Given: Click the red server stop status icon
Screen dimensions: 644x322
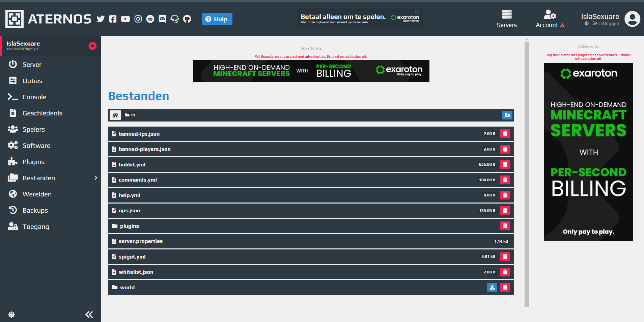Looking at the screenshot, I should [92, 46].
